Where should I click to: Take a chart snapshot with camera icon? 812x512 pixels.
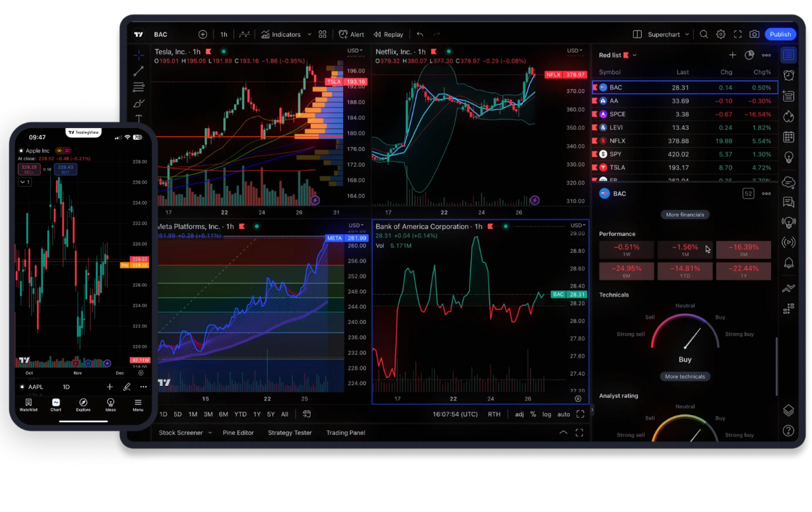[754, 34]
